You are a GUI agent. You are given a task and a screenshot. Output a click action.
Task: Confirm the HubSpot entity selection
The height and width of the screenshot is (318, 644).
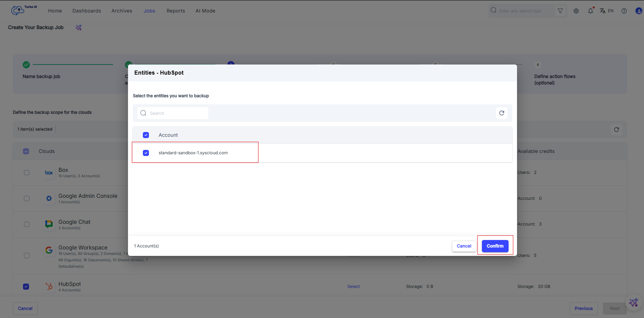tap(495, 246)
